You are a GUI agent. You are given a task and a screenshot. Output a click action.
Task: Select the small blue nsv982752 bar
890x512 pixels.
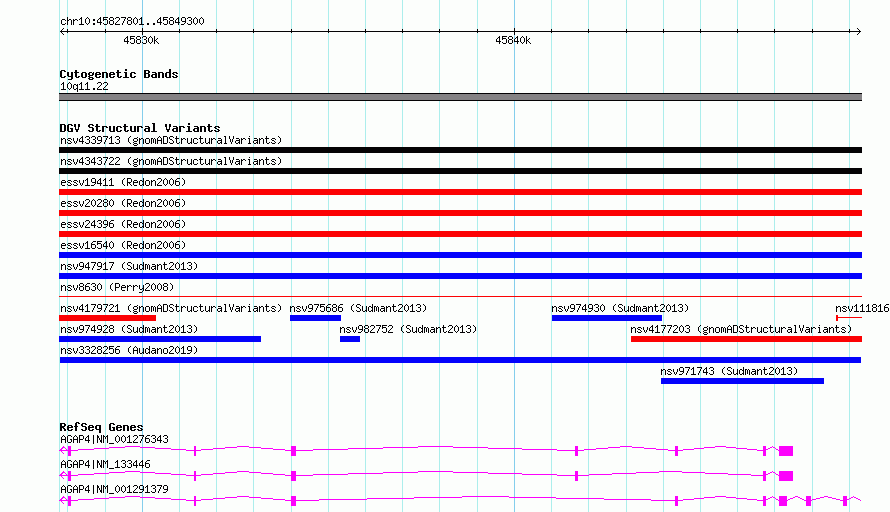350,339
